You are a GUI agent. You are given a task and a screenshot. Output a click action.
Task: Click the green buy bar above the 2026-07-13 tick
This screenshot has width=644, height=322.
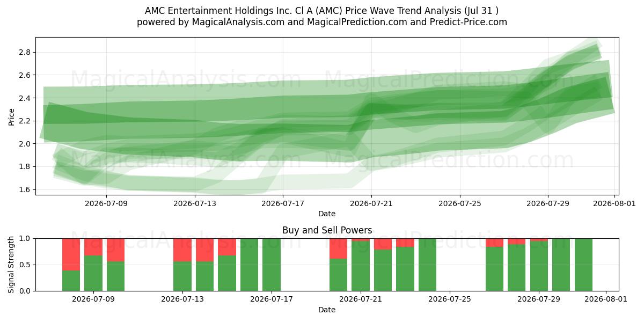point(182,276)
